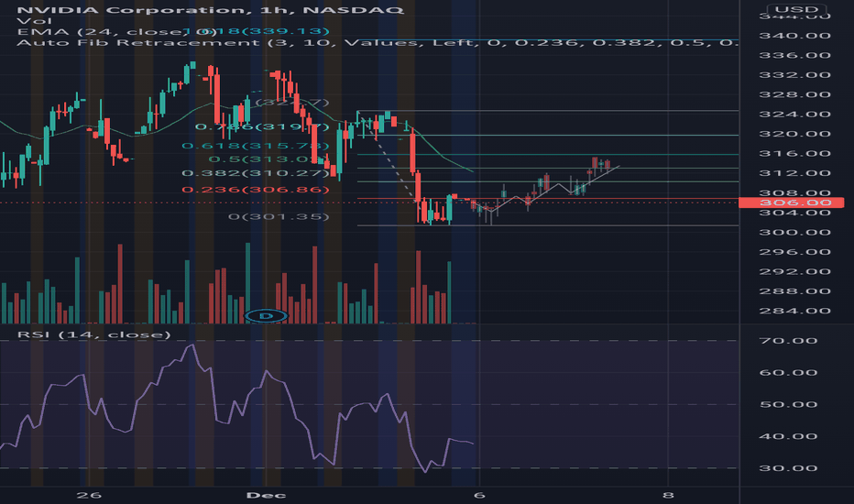The image size is (854, 504).
Task: Click the 284.00 price axis label
Action: coord(794,311)
